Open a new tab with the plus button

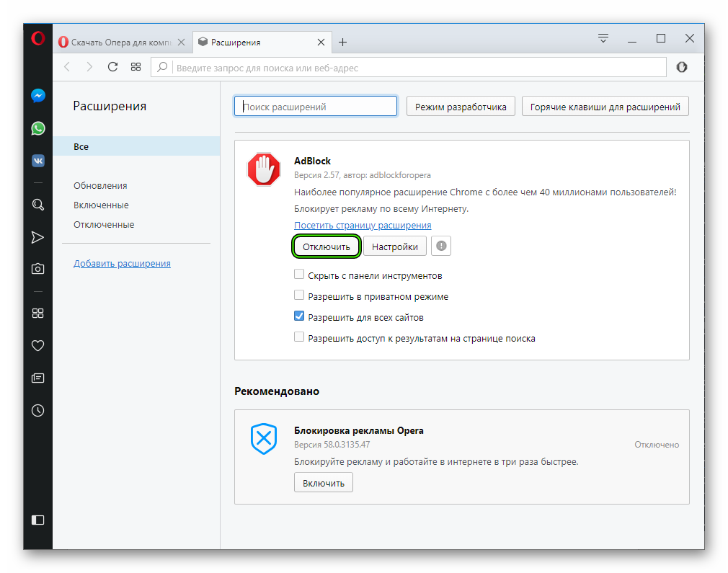click(x=342, y=43)
